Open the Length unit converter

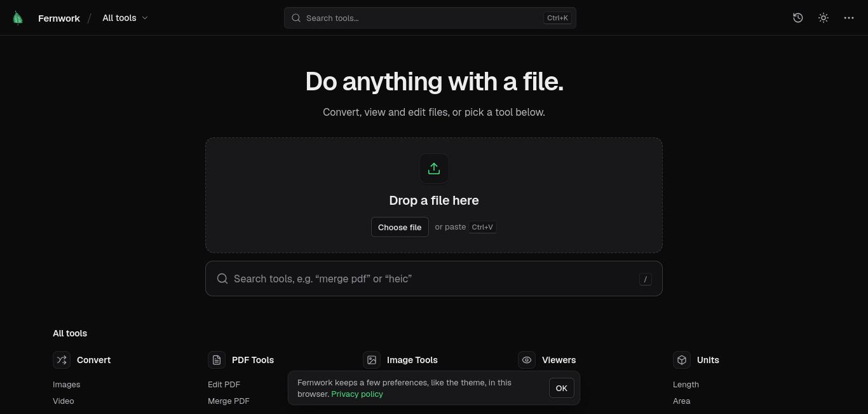coord(686,384)
